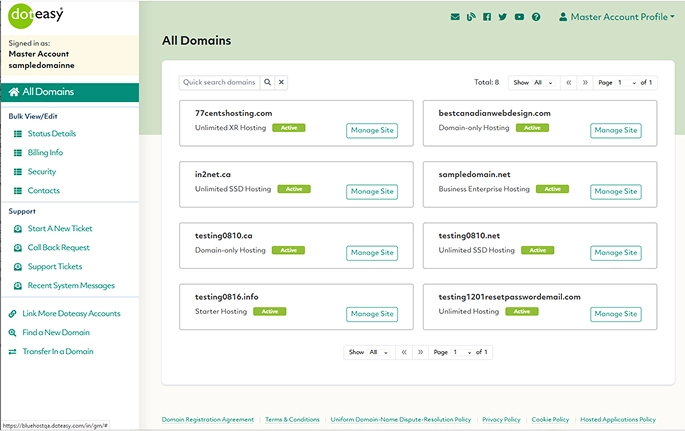This screenshot has width=685, height=431.
Task: Open the YouTube icon link
Action: pyautogui.click(x=519, y=17)
